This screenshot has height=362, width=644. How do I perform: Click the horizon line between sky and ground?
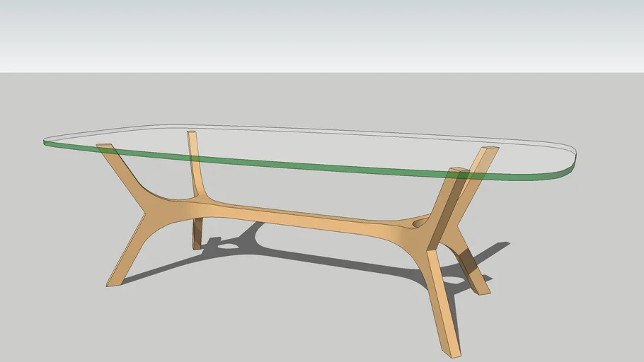coord(318,72)
